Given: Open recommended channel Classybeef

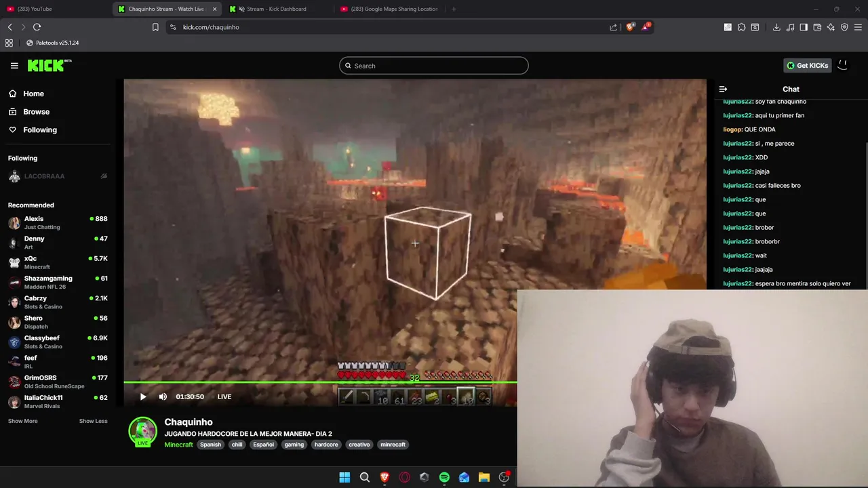Looking at the screenshot, I should [58, 342].
